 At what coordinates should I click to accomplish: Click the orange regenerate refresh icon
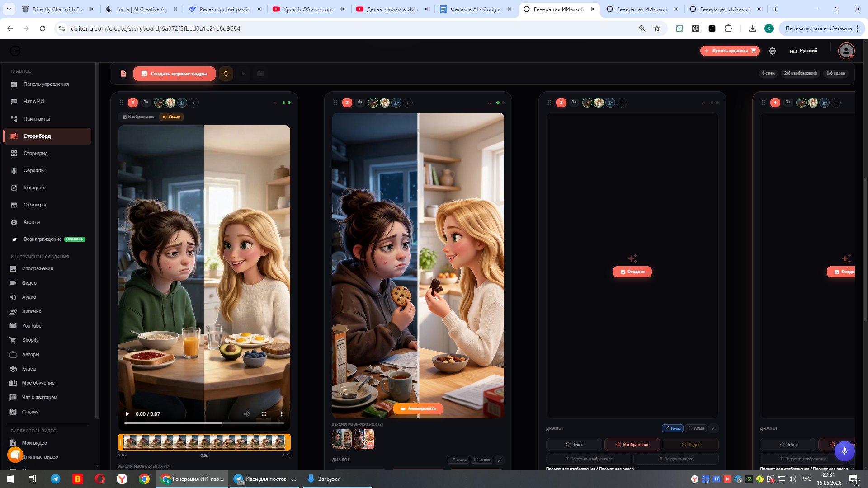tap(226, 74)
